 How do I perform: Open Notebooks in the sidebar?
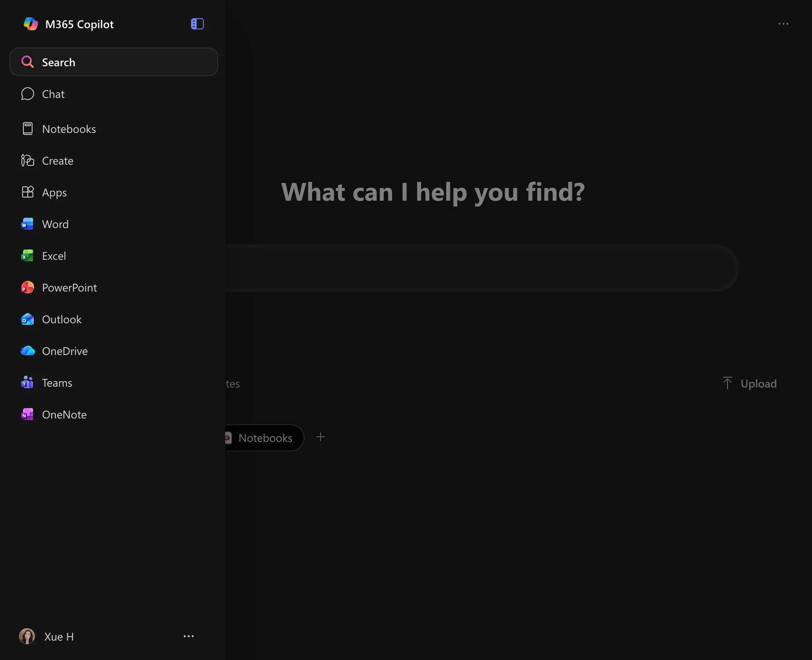point(113,129)
